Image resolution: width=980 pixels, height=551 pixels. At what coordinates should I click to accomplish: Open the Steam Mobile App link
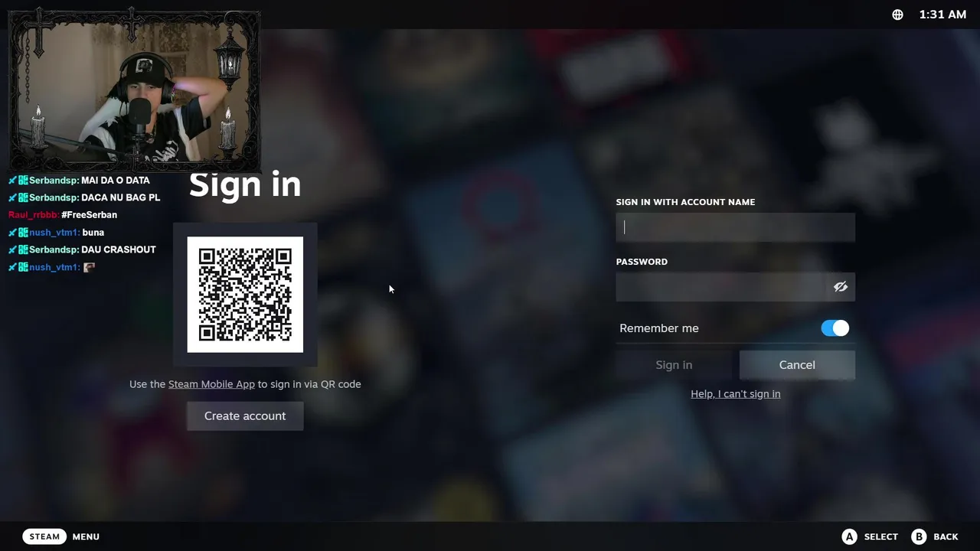(x=211, y=384)
